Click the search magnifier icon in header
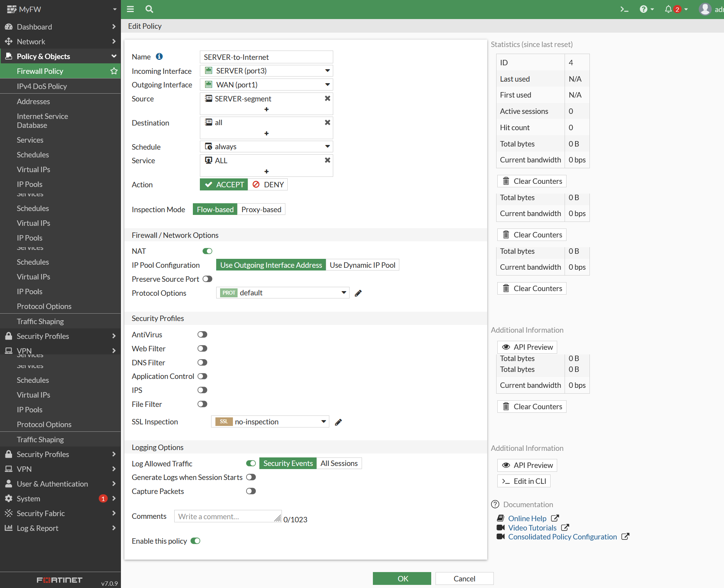This screenshot has width=724, height=588. [149, 9]
